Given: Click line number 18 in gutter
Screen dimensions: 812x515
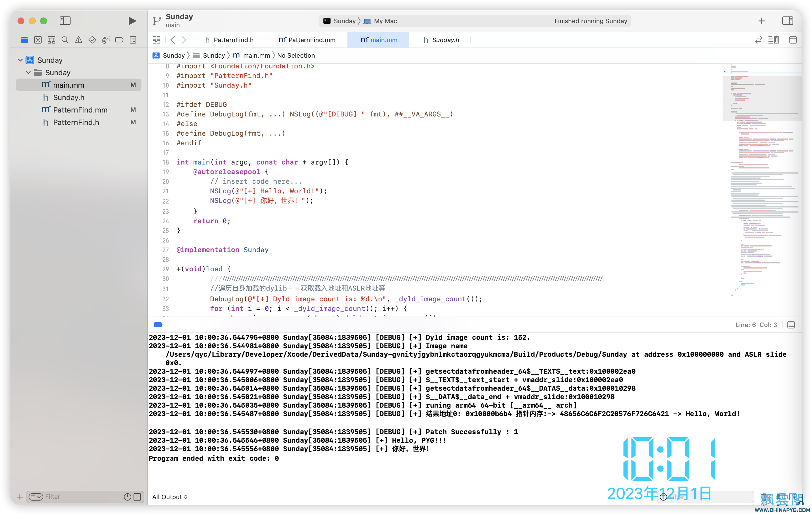Looking at the screenshot, I should [x=165, y=162].
